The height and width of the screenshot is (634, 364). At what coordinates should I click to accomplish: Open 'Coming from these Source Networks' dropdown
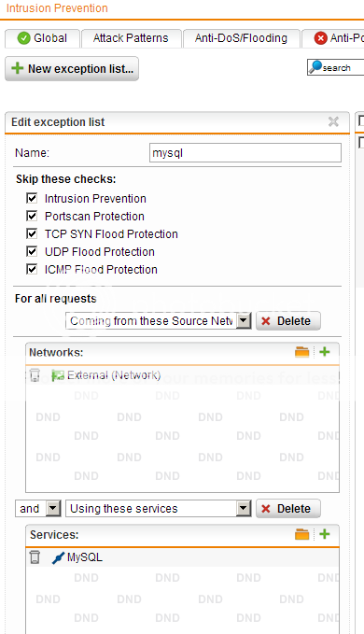click(159, 321)
